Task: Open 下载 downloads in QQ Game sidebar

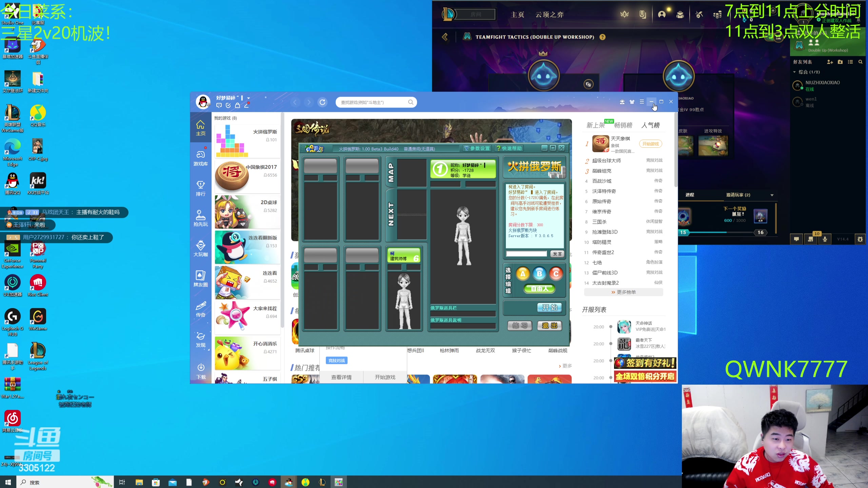Action: 201,371
